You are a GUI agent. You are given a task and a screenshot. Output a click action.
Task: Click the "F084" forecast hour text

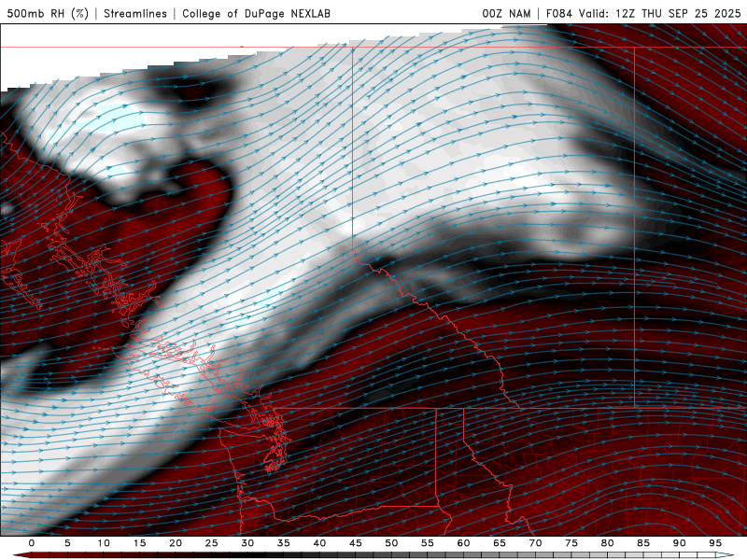click(x=559, y=13)
